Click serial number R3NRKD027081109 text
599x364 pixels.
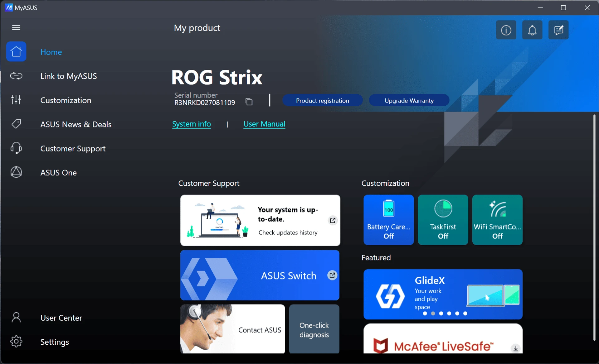point(205,103)
